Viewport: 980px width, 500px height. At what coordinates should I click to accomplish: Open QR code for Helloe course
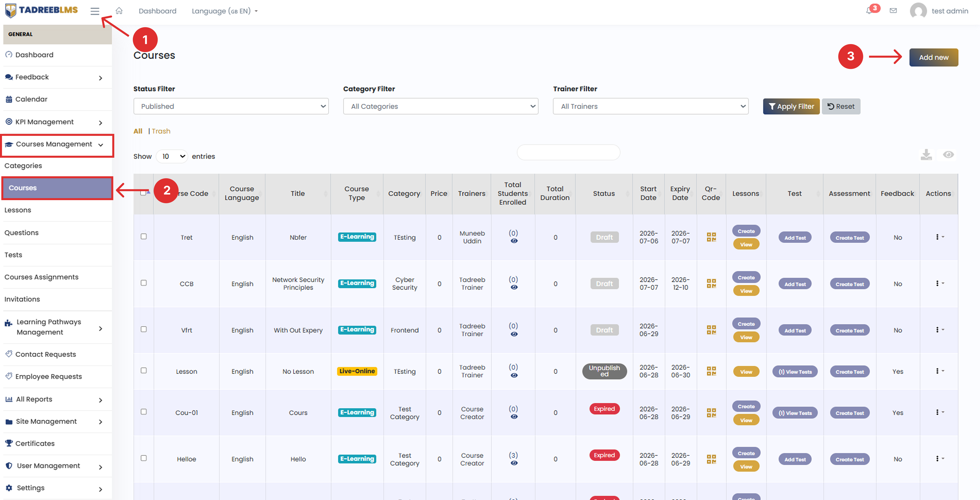(x=711, y=459)
